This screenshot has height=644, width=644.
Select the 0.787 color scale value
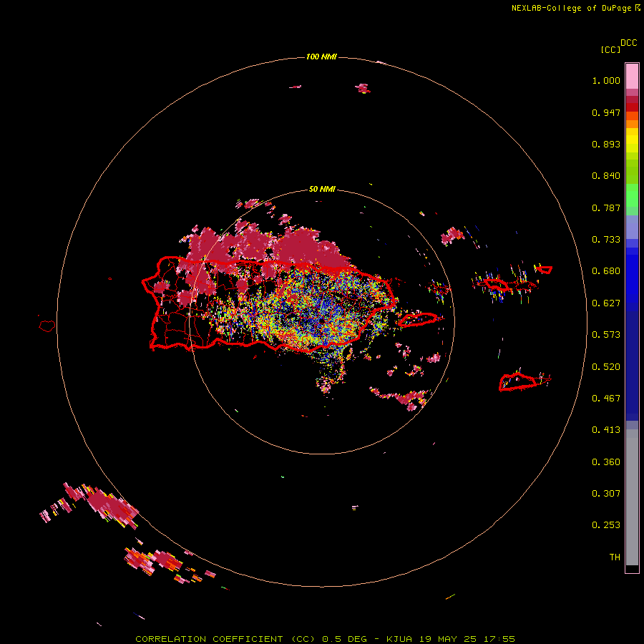pos(606,208)
